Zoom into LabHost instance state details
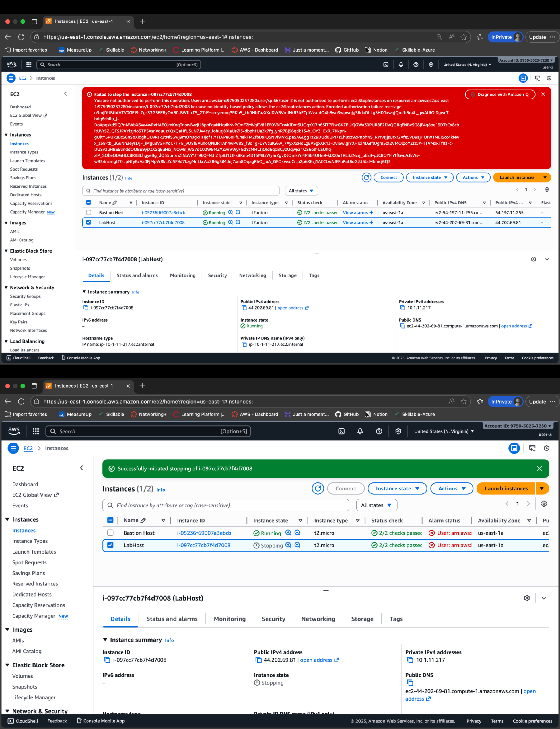 (x=231, y=222)
